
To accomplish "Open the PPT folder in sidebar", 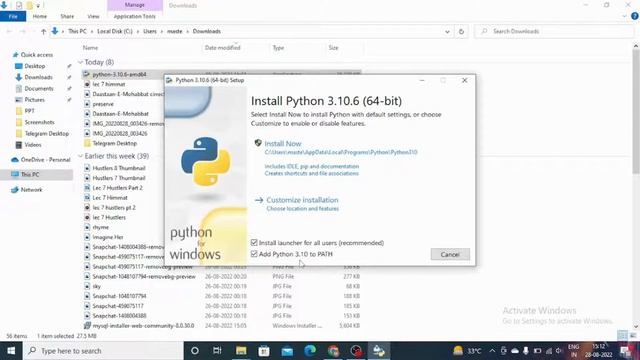I will 29,111.
